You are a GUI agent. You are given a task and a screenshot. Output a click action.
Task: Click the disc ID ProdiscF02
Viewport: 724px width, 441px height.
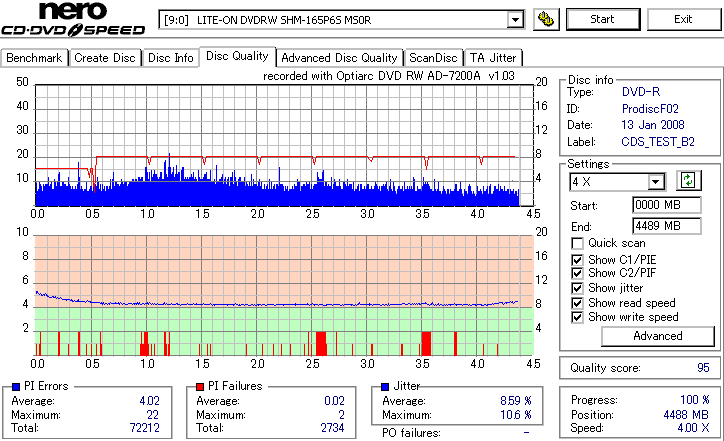point(650,109)
